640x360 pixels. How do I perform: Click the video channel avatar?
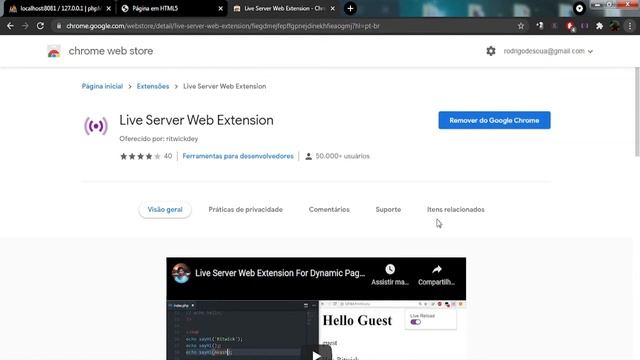[x=181, y=273]
